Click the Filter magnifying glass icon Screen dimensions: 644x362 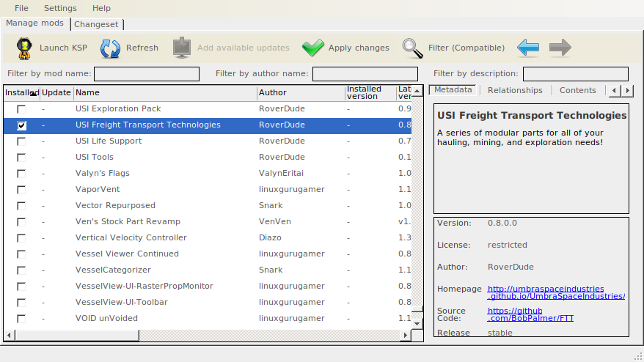click(x=412, y=48)
